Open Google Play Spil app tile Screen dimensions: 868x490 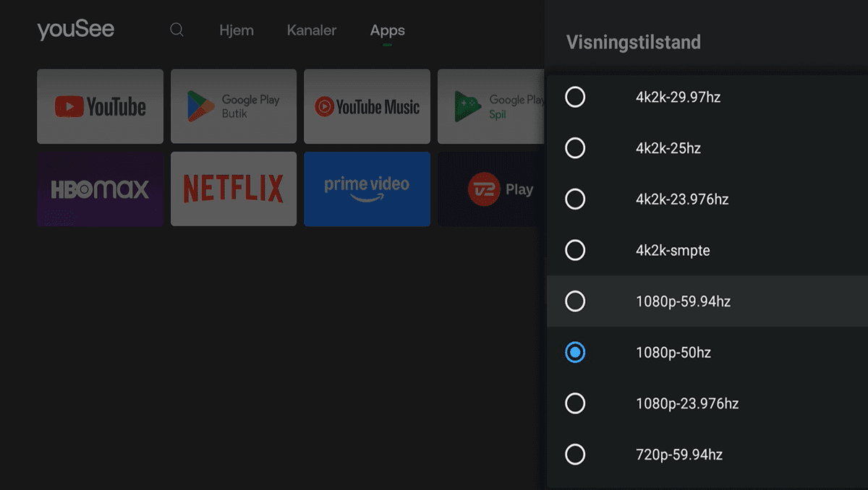tap(490, 107)
